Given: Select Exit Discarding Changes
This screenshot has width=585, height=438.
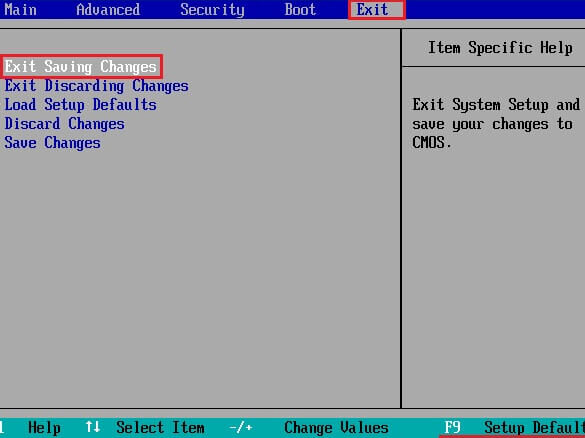Looking at the screenshot, I should click(96, 86).
